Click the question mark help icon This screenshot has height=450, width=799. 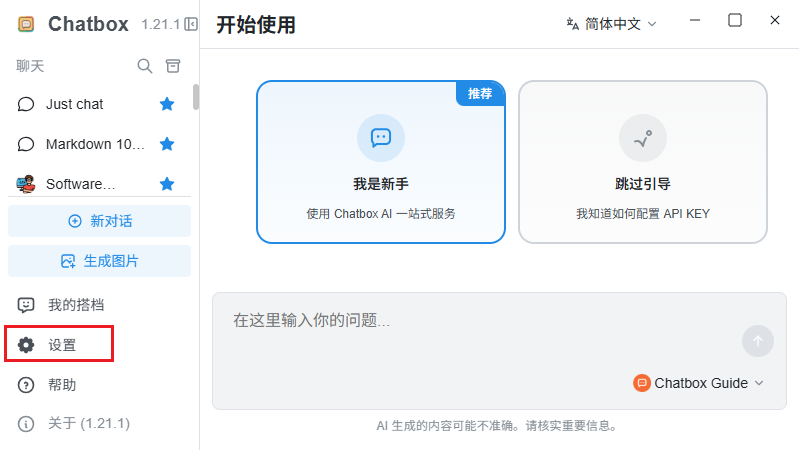(x=26, y=385)
